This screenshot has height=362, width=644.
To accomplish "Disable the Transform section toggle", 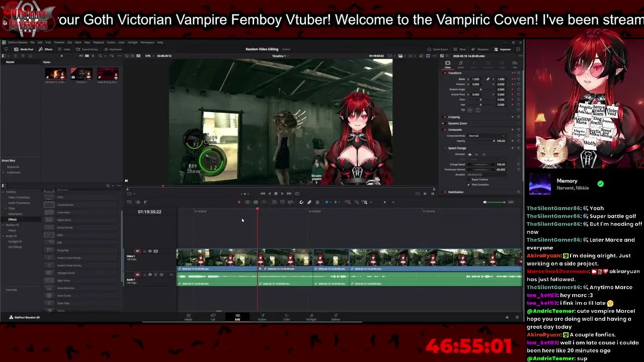I will click(445, 73).
